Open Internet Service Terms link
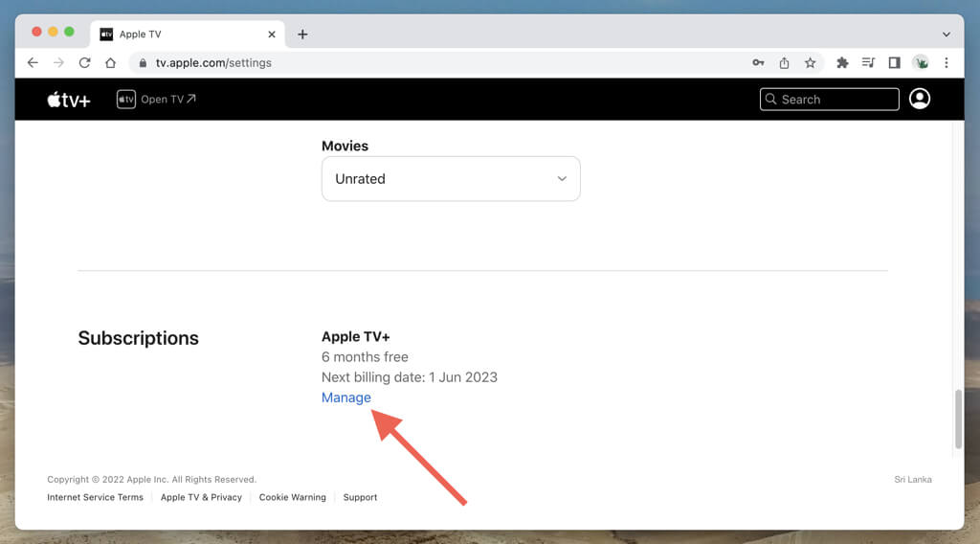The width and height of the screenshot is (980, 544). 95,497
